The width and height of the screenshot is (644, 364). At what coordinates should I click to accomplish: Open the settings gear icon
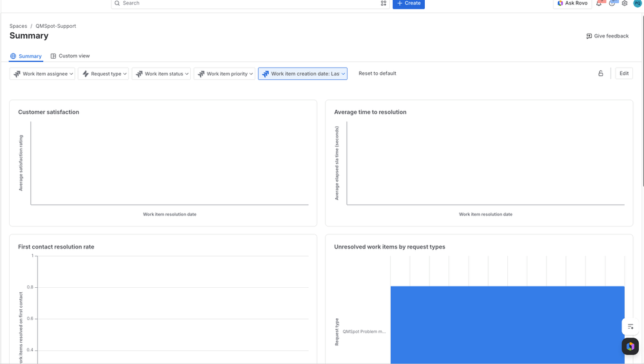pyautogui.click(x=625, y=3)
